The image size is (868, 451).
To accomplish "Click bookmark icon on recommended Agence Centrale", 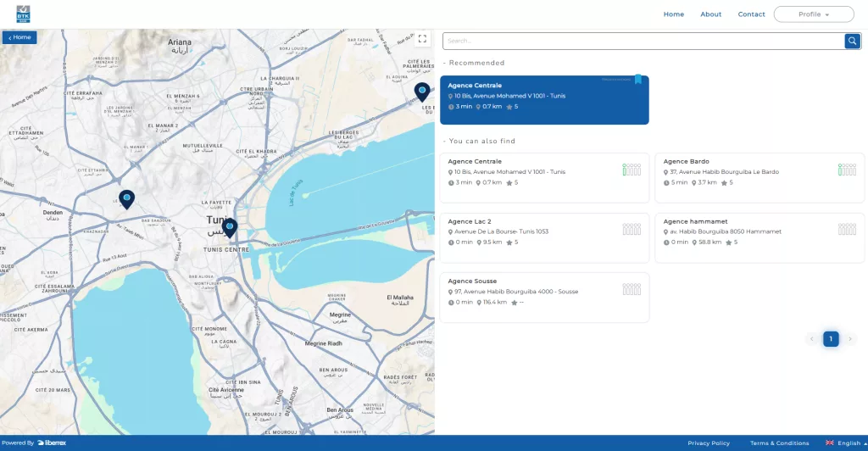I will pyautogui.click(x=638, y=80).
